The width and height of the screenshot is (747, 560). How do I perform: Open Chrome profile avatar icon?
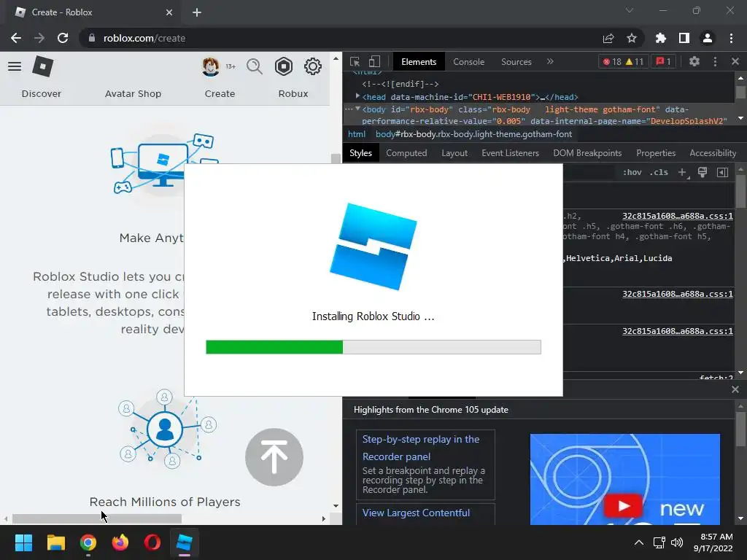pos(708,38)
